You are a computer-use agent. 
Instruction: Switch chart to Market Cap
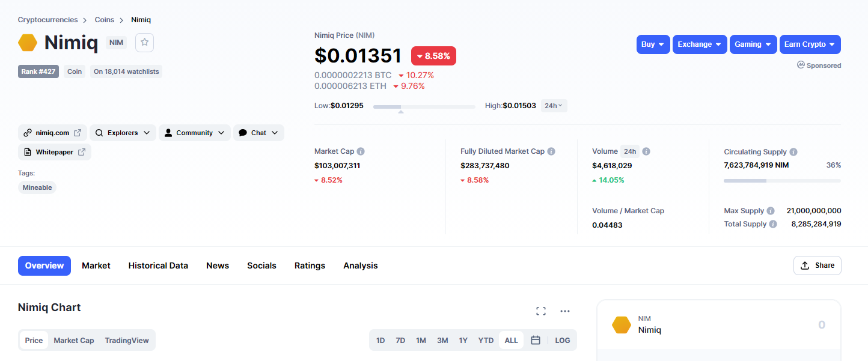(x=74, y=340)
